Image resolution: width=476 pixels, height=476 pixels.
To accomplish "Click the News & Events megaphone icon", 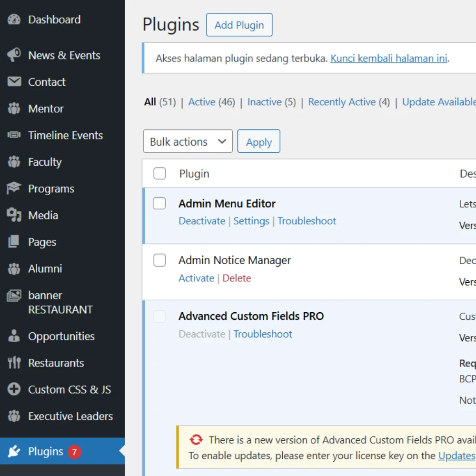I will click(x=14, y=55).
